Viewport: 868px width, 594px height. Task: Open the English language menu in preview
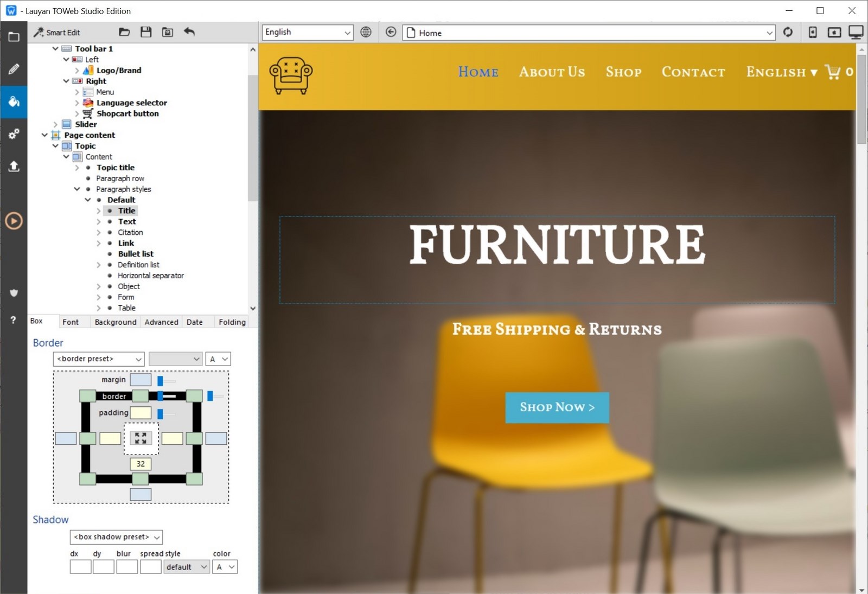pyautogui.click(x=782, y=72)
